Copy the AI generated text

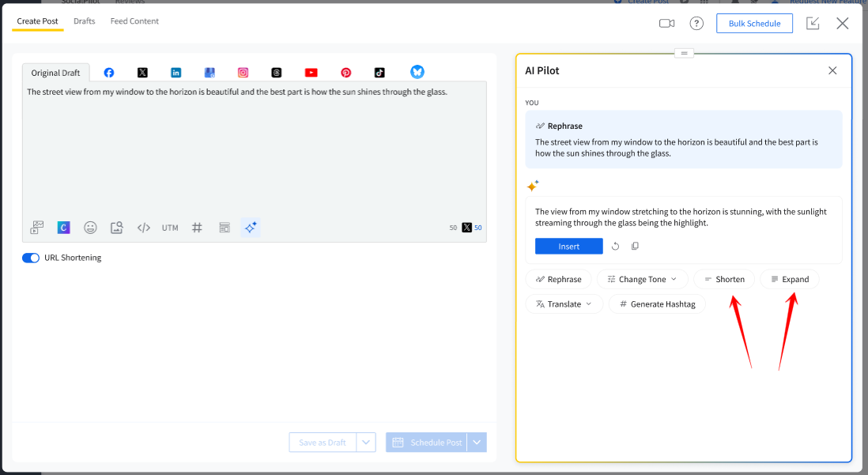click(635, 247)
